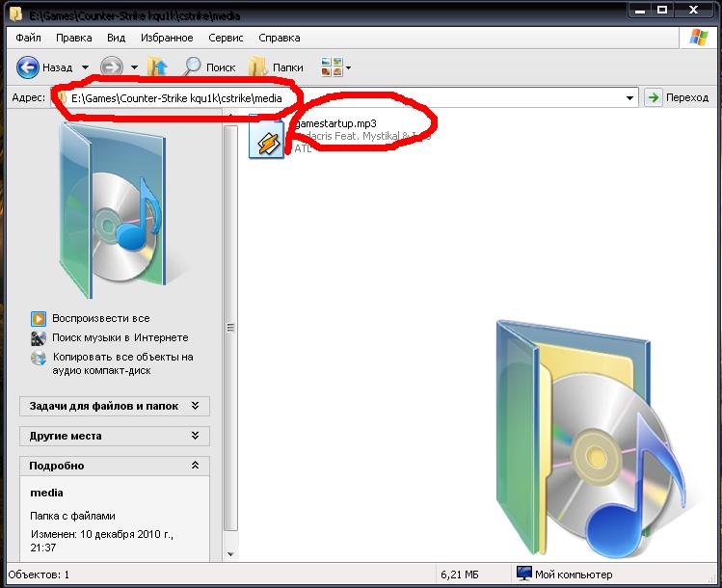Go back with the Назад arrow button
722x588 pixels.
coord(44,67)
